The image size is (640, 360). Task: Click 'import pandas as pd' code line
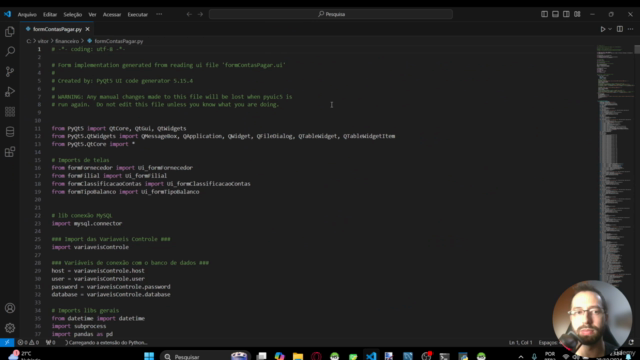[x=82, y=334]
